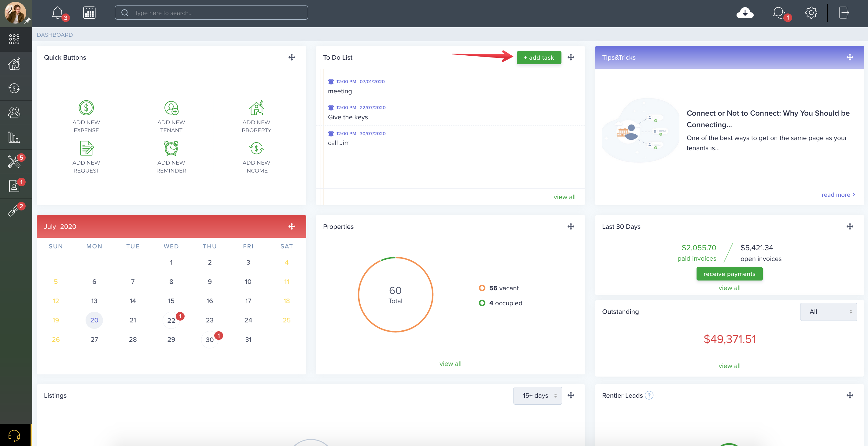Viewport: 868px width, 446px height.
Task: Open the apps grid menu in sidebar
Action: coord(14,39)
